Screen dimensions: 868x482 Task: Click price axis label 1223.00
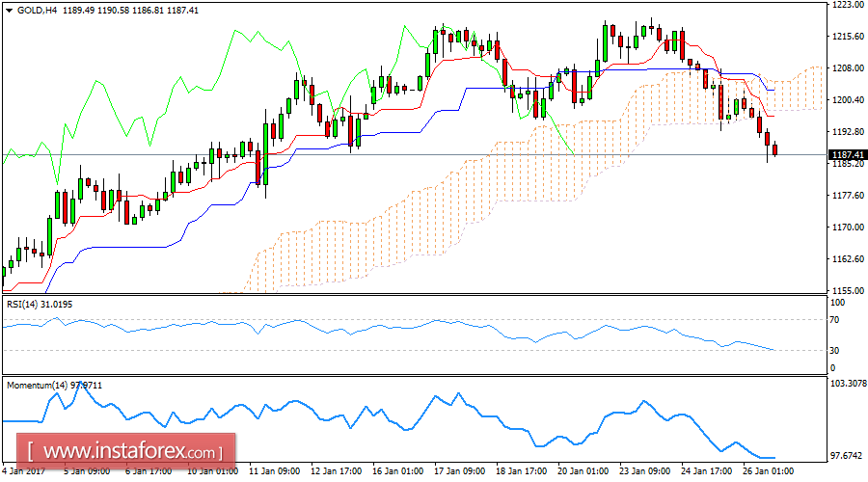(849, 5)
